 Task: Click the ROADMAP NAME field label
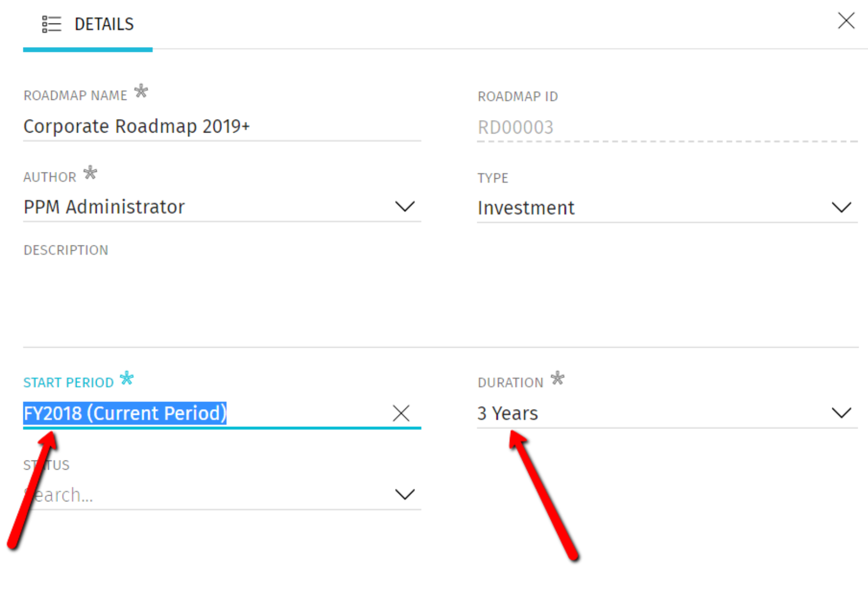(x=75, y=96)
